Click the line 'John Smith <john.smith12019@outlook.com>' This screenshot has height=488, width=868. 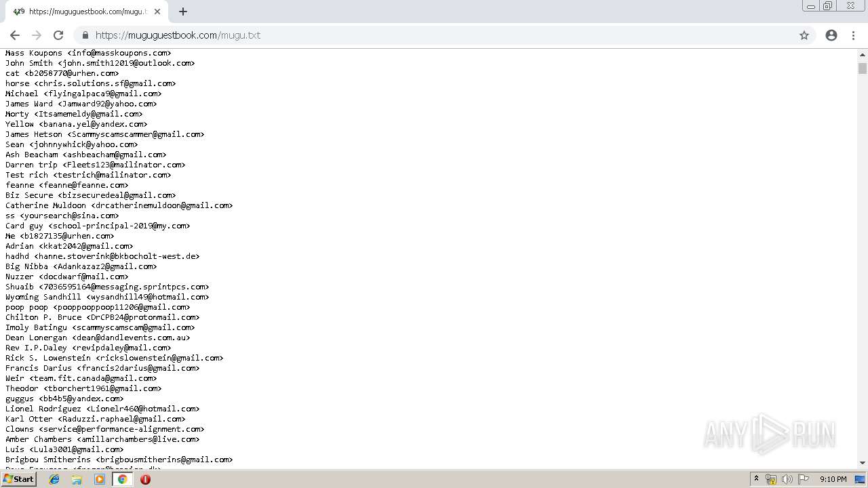click(100, 63)
